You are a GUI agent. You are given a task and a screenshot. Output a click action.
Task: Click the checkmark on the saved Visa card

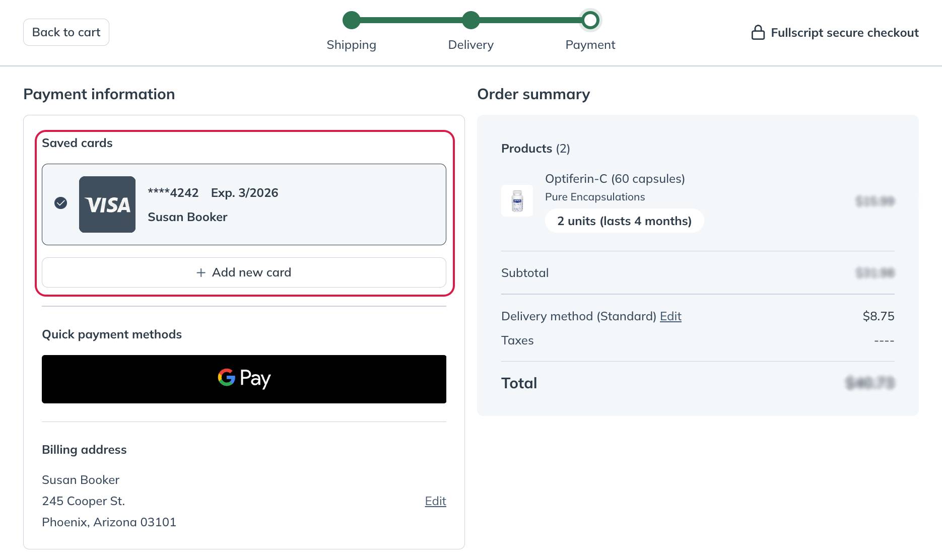(x=61, y=203)
